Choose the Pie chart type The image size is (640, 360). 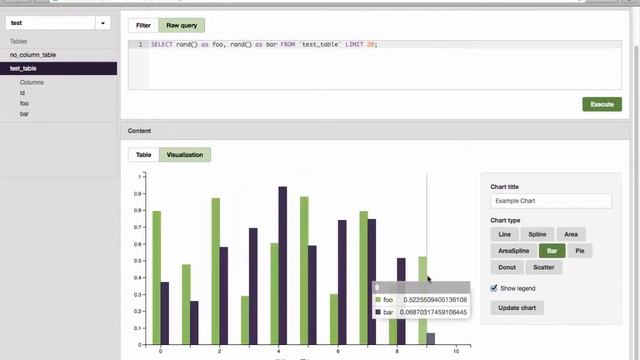[580, 251]
